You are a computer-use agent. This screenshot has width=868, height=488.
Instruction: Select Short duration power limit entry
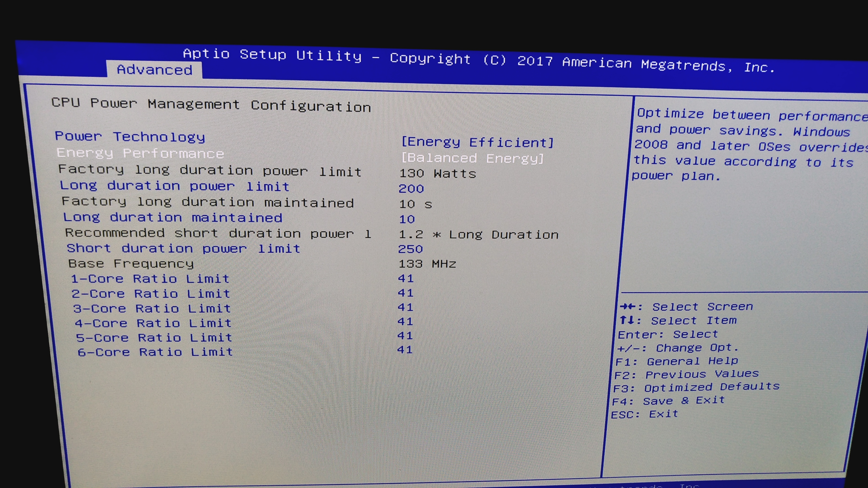tap(183, 249)
